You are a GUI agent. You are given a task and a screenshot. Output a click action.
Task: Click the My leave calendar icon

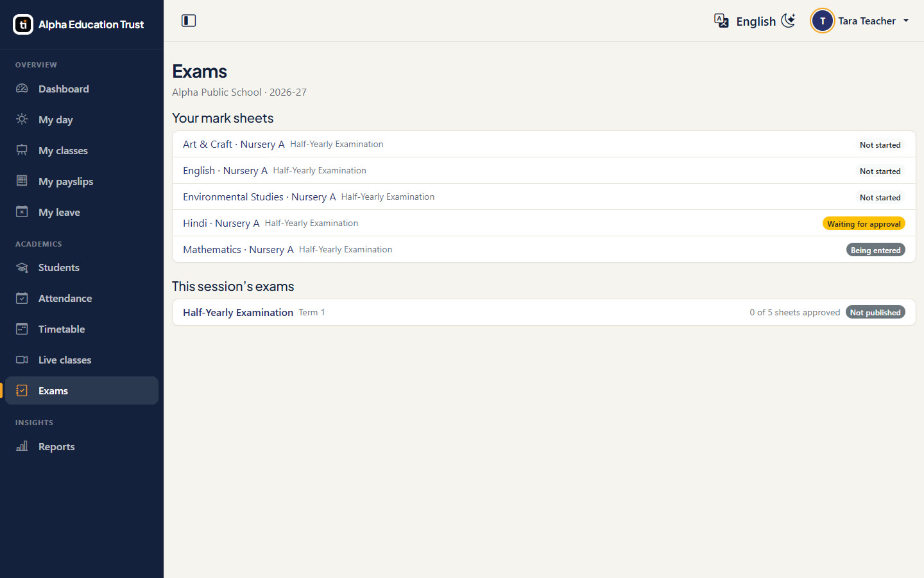pos(22,212)
